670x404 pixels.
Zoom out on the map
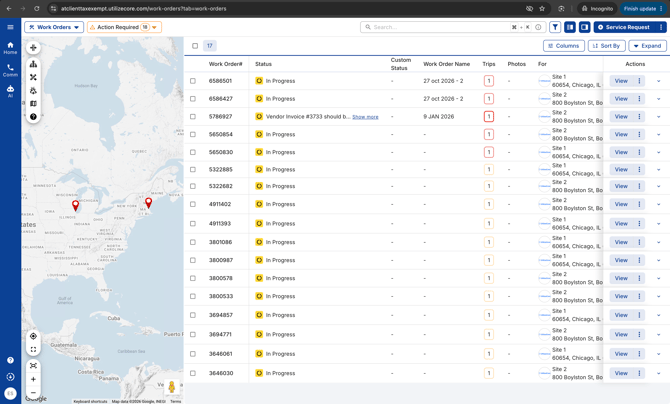tap(33, 392)
